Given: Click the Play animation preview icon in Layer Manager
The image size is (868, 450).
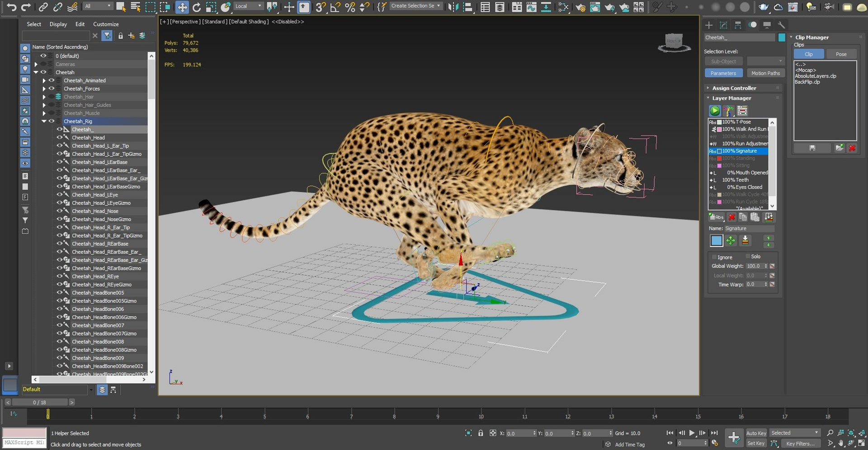Looking at the screenshot, I should [714, 111].
